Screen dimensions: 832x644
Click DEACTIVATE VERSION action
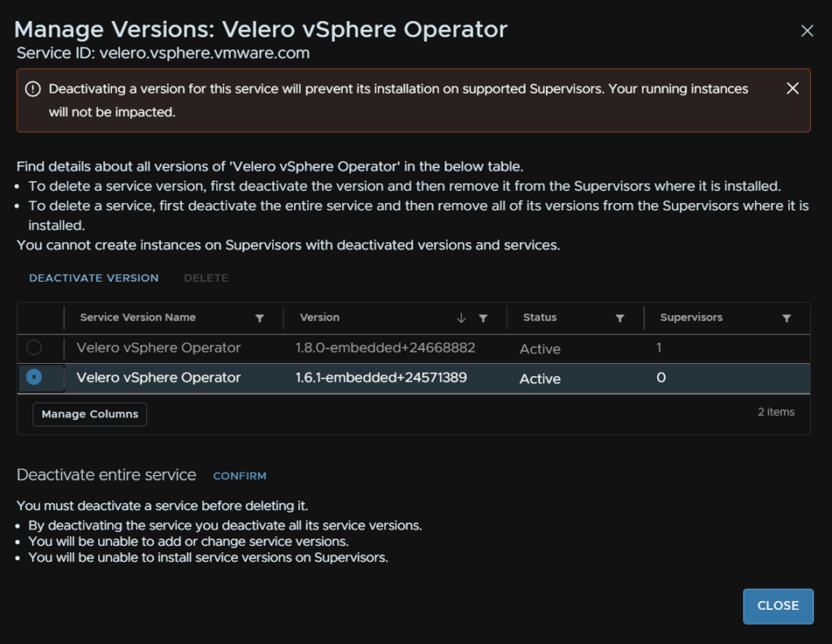pos(94,278)
